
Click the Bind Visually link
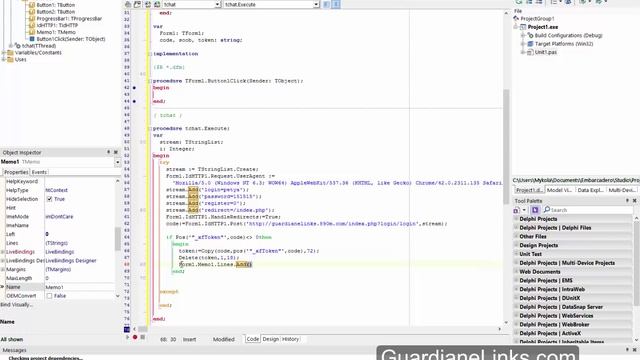(x=16, y=305)
